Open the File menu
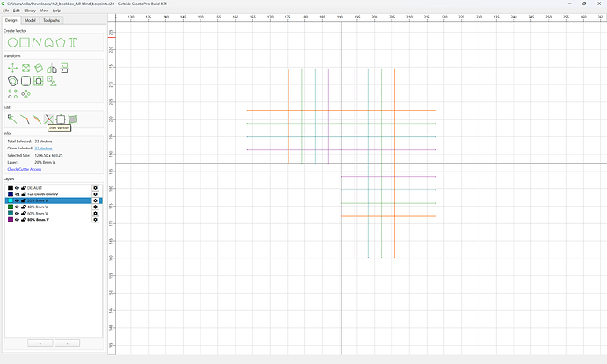 [6, 11]
